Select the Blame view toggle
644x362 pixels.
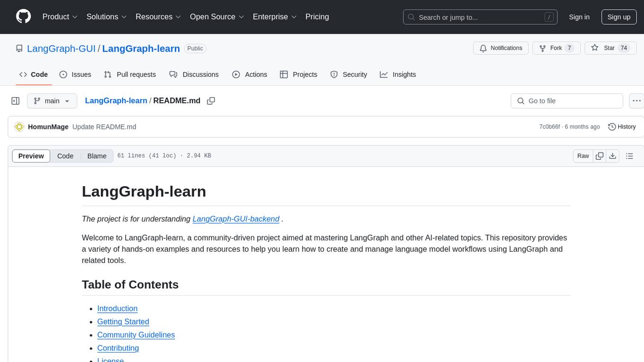[x=97, y=156]
